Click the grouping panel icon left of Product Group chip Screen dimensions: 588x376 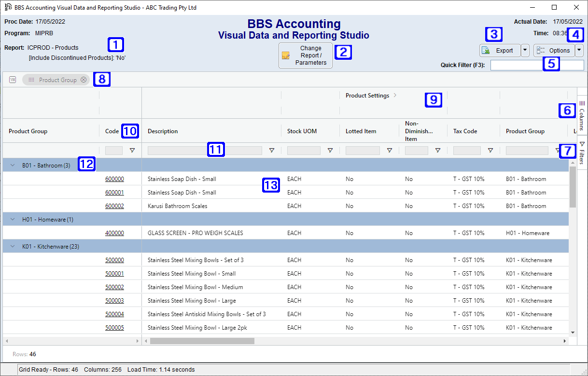point(12,79)
